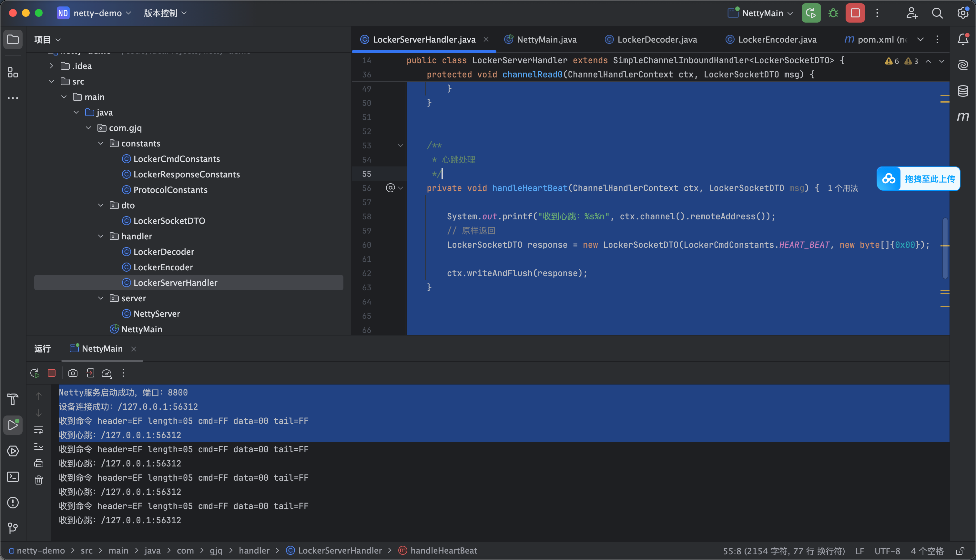Click the 1 个用法 usages hint
Screen dimensions: 976x560
click(x=842, y=188)
